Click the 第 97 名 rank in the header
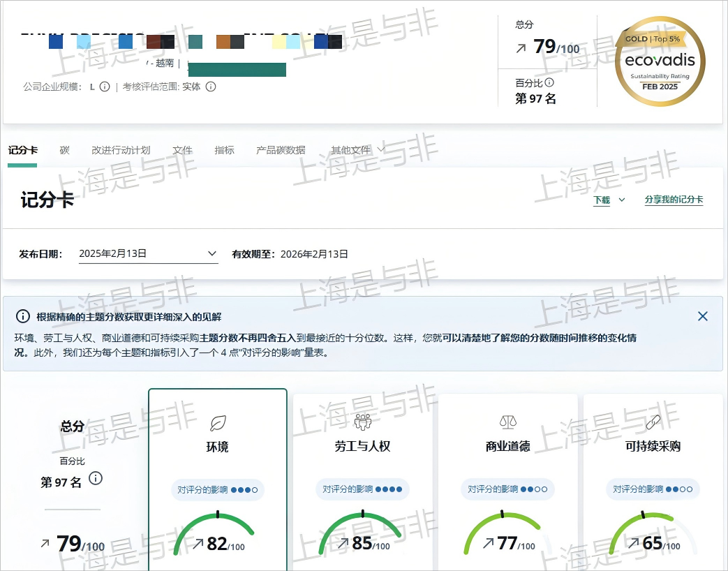 [535, 99]
